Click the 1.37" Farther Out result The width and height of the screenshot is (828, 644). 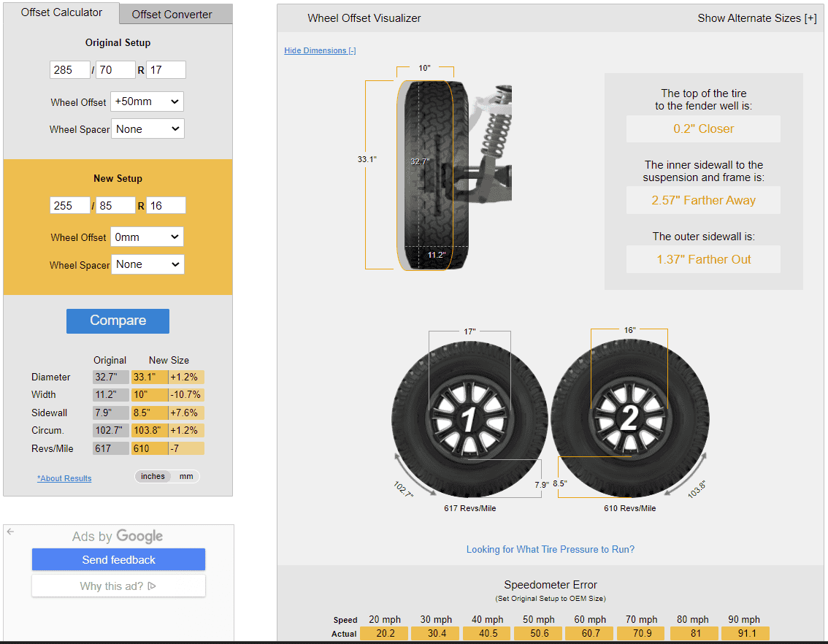tap(703, 259)
